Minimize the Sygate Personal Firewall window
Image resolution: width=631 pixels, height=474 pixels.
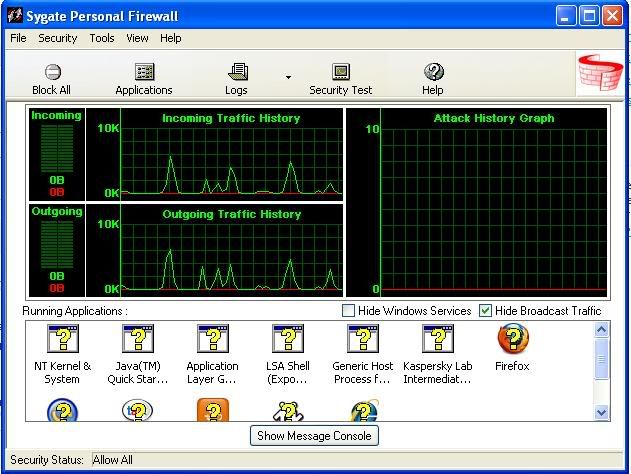click(565, 16)
